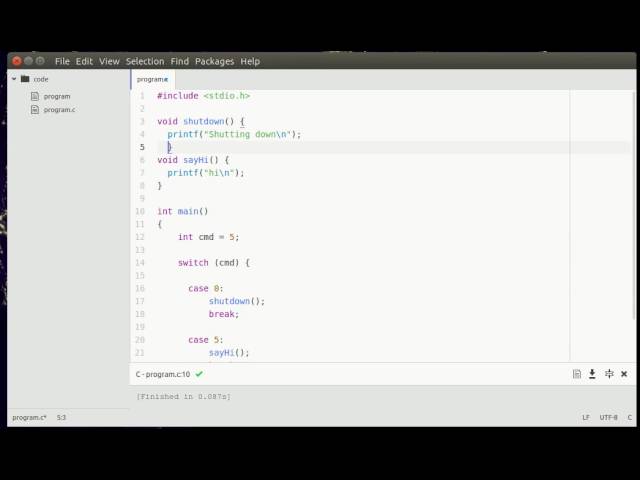640x480 pixels.
Task: Click the program.c file icon in sidebar
Action: tap(35, 110)
